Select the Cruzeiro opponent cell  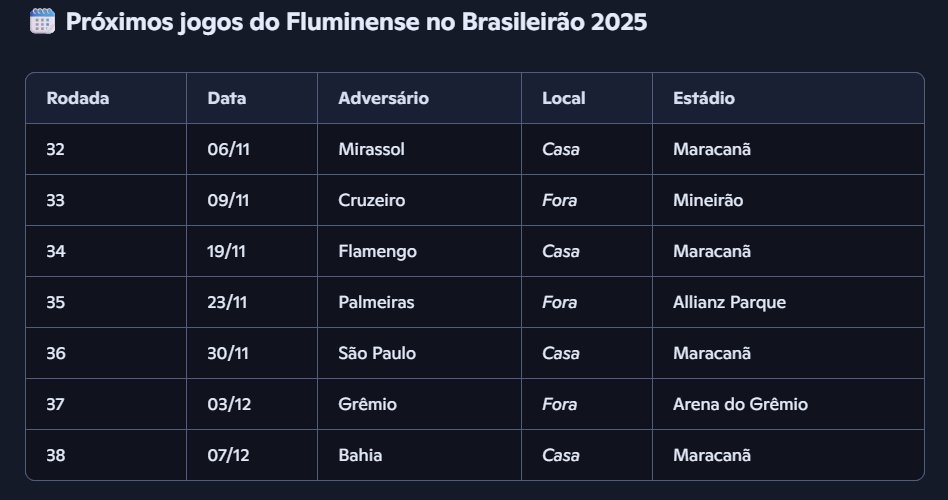372,200
